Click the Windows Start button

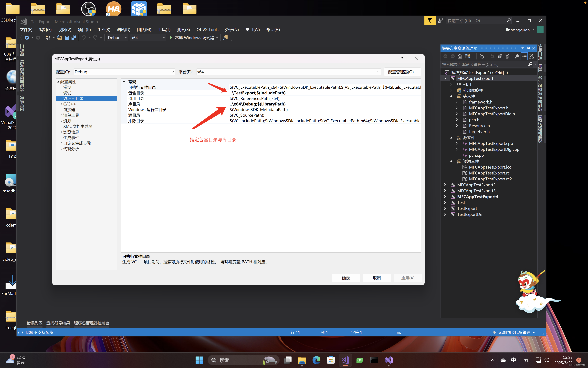pyautogui.click(x=199, y=360)
